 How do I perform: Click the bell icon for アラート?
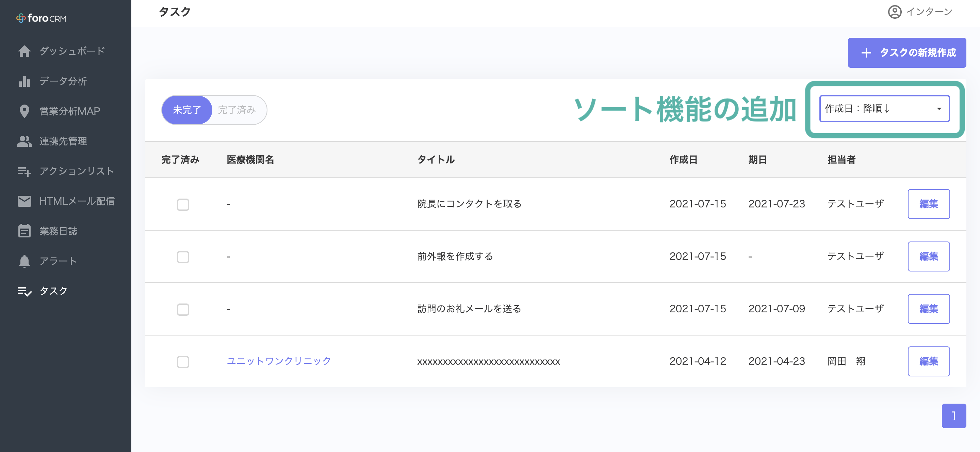24,261
